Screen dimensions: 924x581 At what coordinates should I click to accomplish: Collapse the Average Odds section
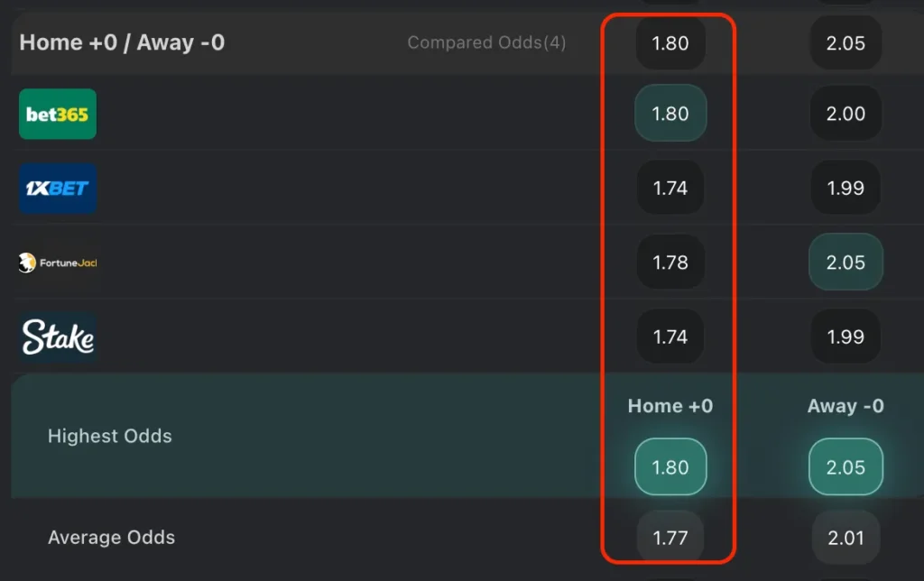112,537
